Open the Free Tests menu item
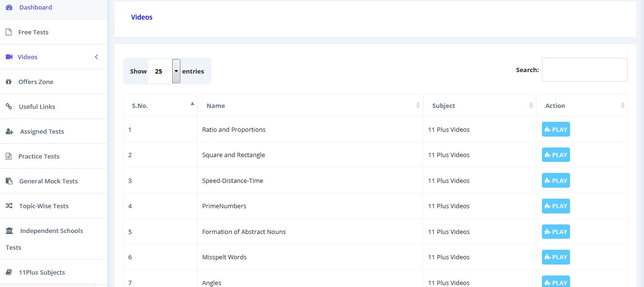This screenshot has width=644, height=287. 53,32
